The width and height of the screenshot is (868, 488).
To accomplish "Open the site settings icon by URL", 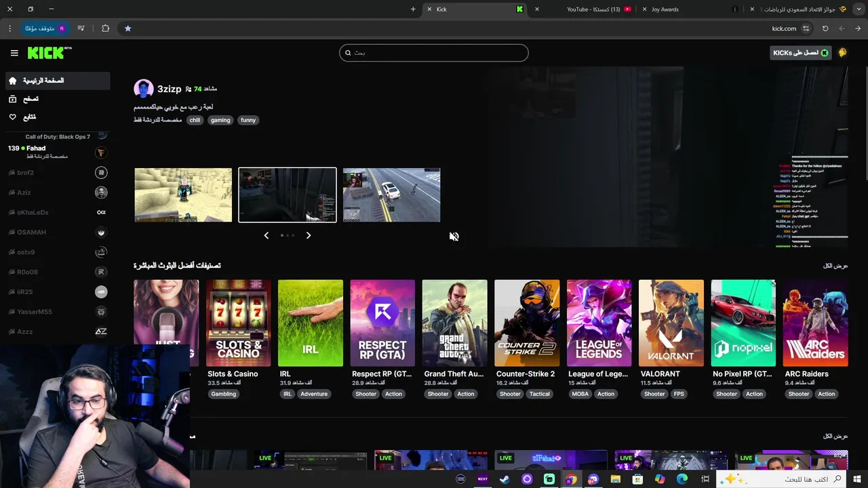I will tap(806, 28).
